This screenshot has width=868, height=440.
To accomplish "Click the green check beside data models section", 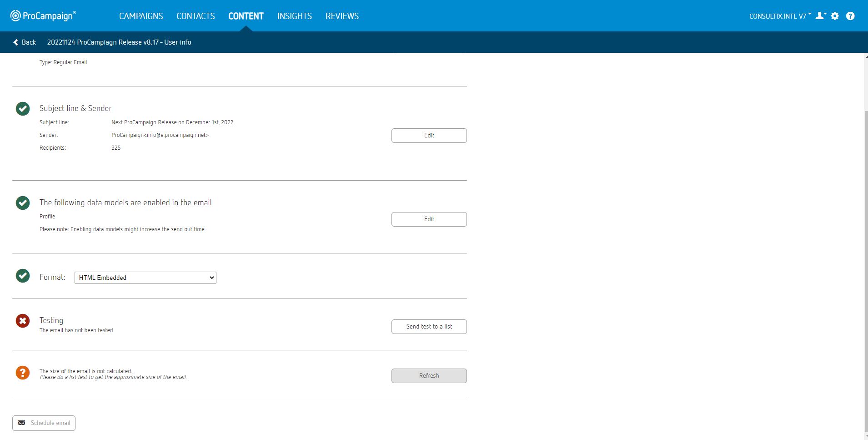I will [23, 203].
